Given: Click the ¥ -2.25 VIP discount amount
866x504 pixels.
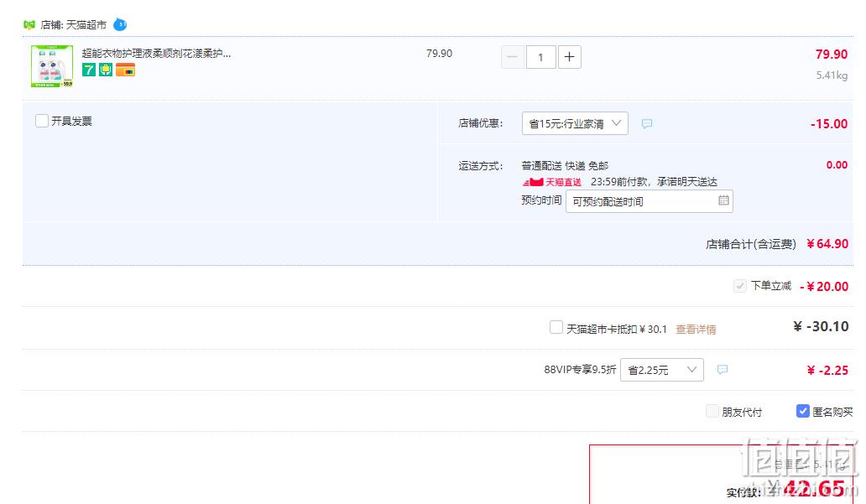Looking at the screenshot, I should (827, 371).
